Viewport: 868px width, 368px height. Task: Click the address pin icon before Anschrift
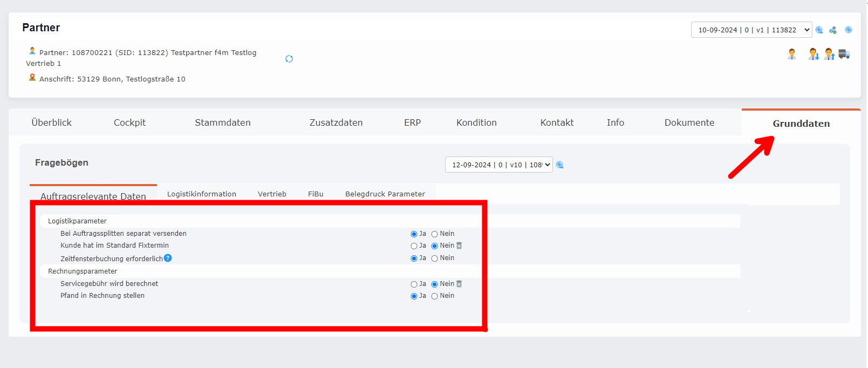pyautogui.click(x=32, y=78)
